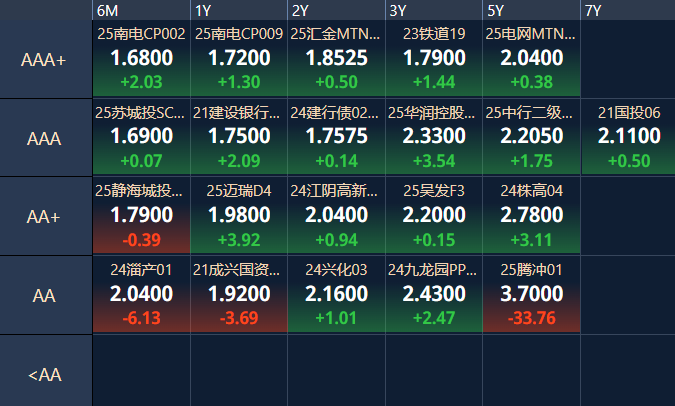The height and width of the screenshot is (406, 675).
Task: Open the 25南电CP002 bond cell
Action: pos(141,59)
